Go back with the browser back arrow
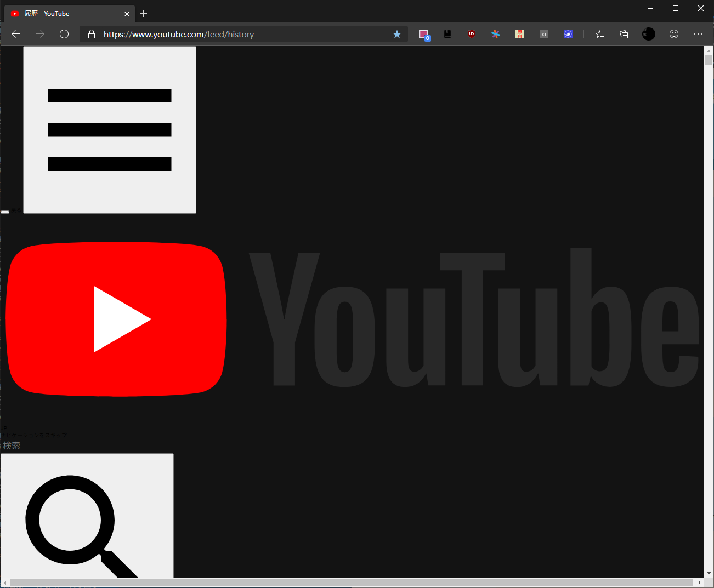714x588 pixels. (x=16, y=34)
